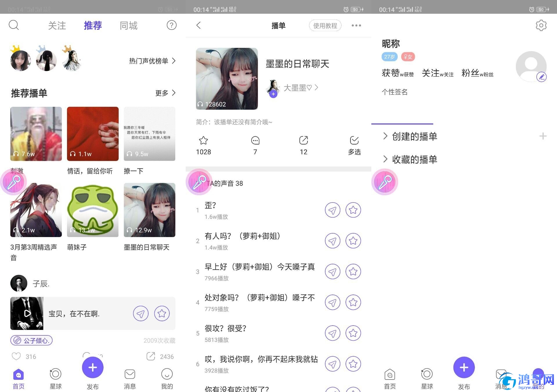Open the playlist cover with 128602 plays
This screenshot has width=557, height=392.
(227, 79)
